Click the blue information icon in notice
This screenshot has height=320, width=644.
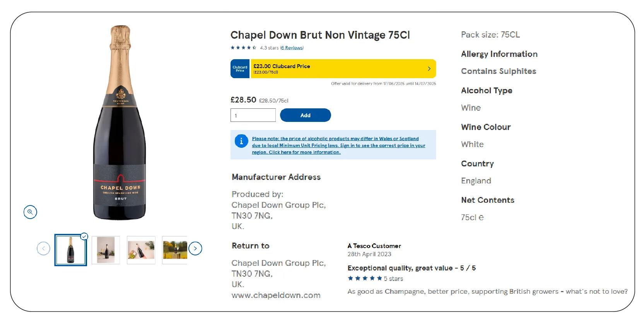coord(241,141)
